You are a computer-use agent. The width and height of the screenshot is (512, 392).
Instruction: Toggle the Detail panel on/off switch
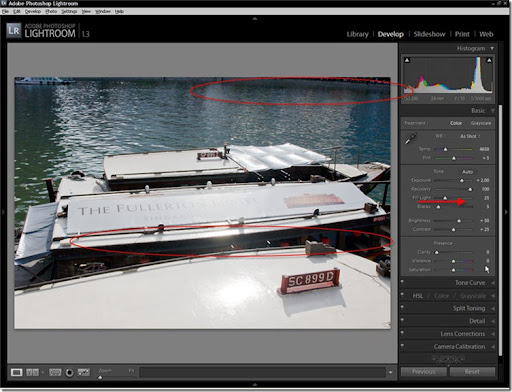[402, 321]
